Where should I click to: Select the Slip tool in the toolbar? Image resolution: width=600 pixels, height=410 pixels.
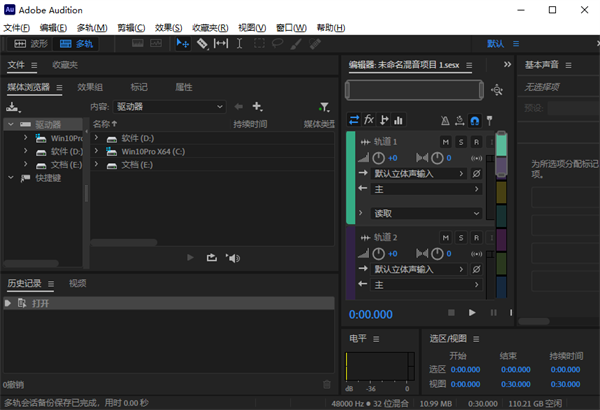[x=221, y=44]
